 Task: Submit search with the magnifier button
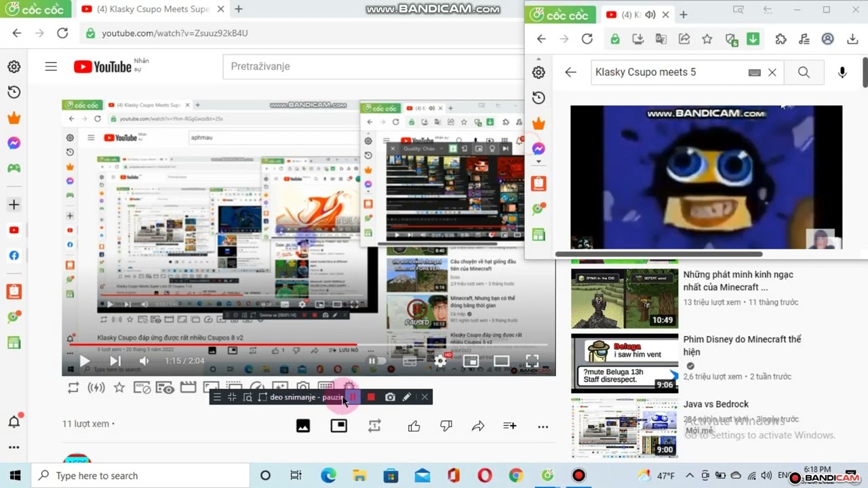click(x=804, y=73)
